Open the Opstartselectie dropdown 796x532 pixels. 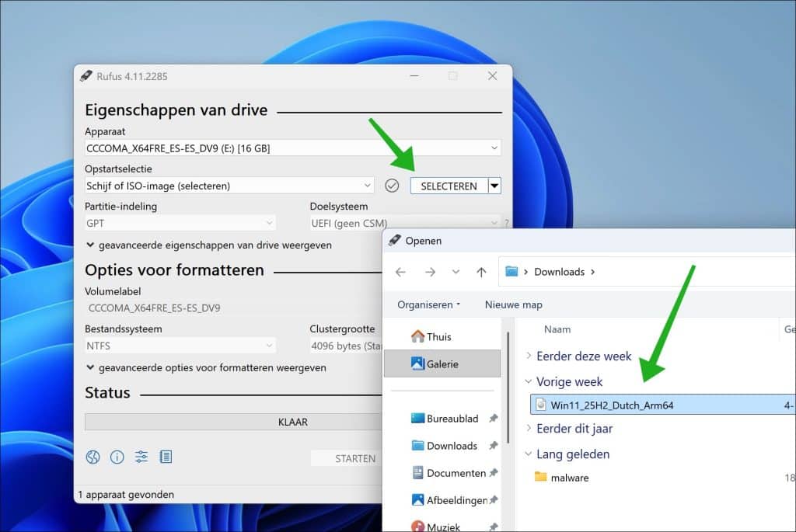pos(229,186)
